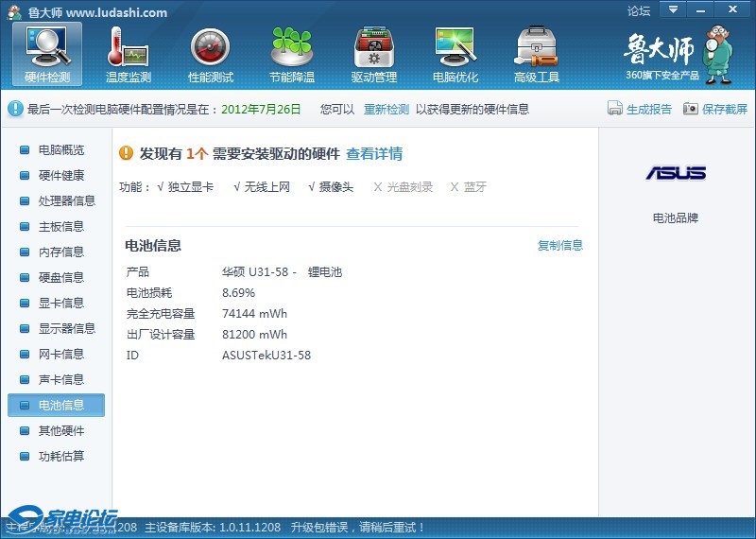Close the 鲁大师 window

coord(733,9)
